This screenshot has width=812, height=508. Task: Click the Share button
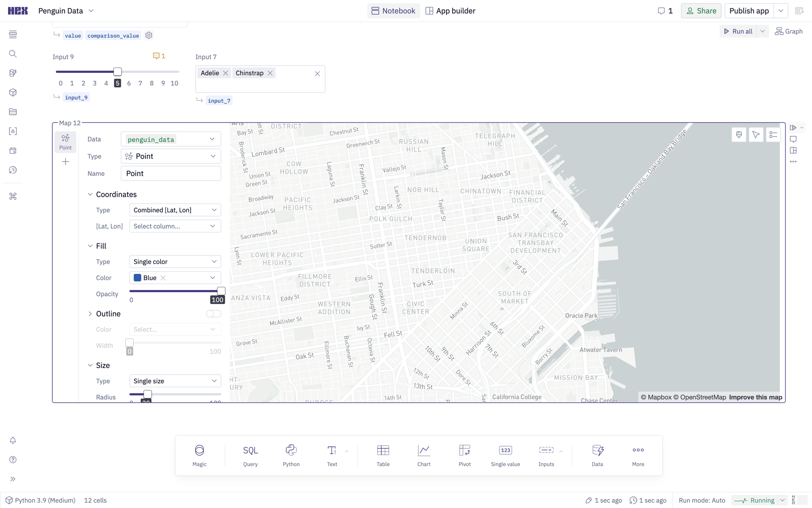click(x=701, y=11)
